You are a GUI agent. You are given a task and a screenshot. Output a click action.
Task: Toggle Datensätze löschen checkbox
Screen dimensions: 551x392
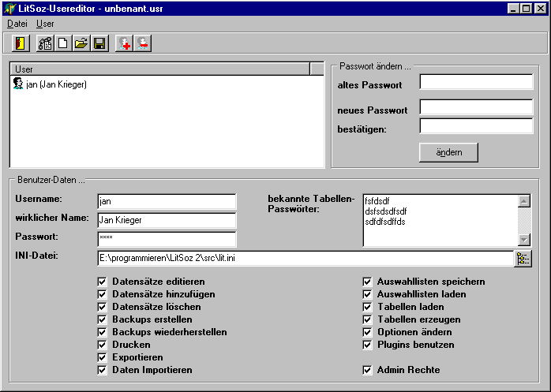click(102, 307)
